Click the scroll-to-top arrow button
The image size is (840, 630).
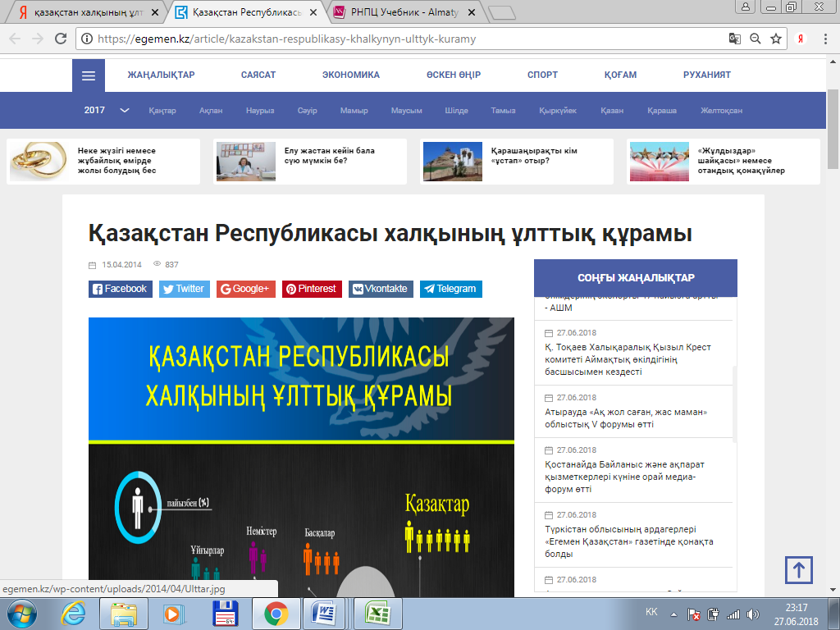(x=799, y=569)
